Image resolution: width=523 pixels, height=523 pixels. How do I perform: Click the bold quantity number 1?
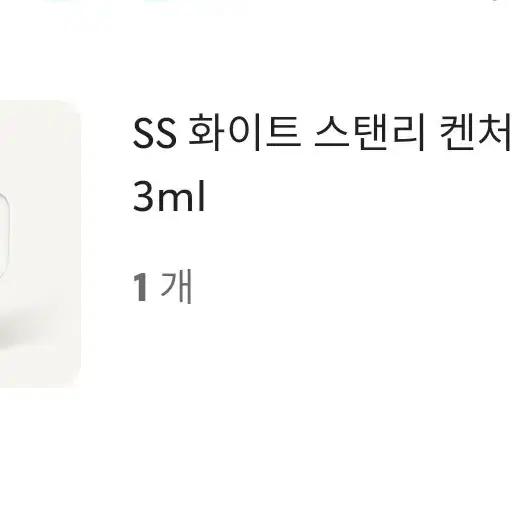(140, 287)
